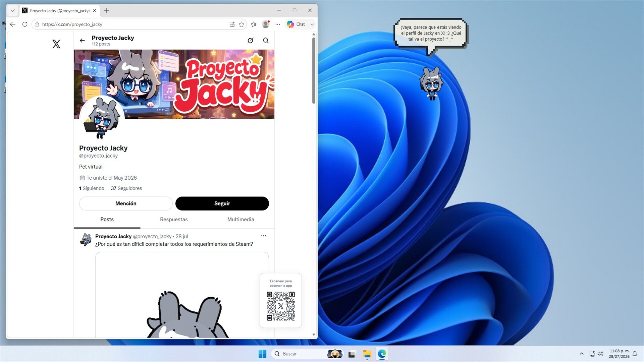Expand the Copilot Chat dropdown arrow
The height and width of the screenshot is (362, 644).
312,24
